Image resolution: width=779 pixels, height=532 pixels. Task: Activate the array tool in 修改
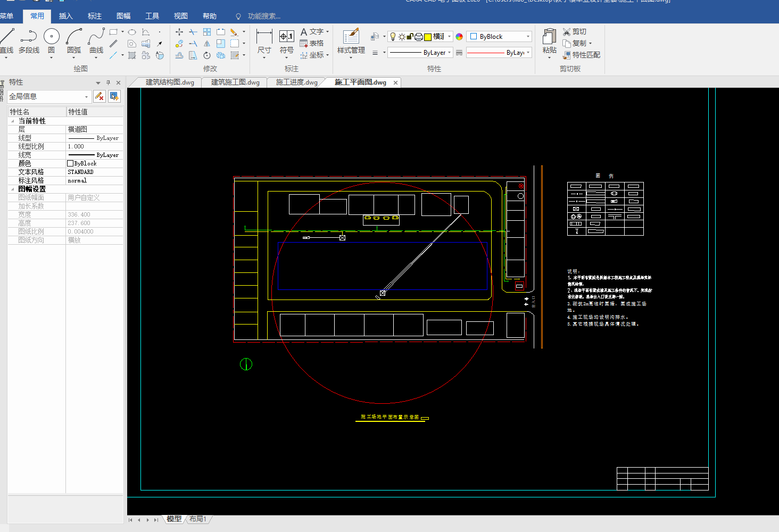point(207,32)
